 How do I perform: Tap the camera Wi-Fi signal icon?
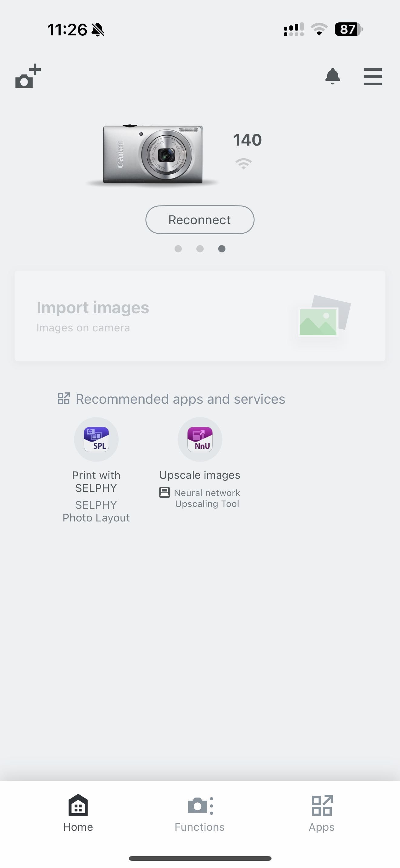(x=244, y=163)
